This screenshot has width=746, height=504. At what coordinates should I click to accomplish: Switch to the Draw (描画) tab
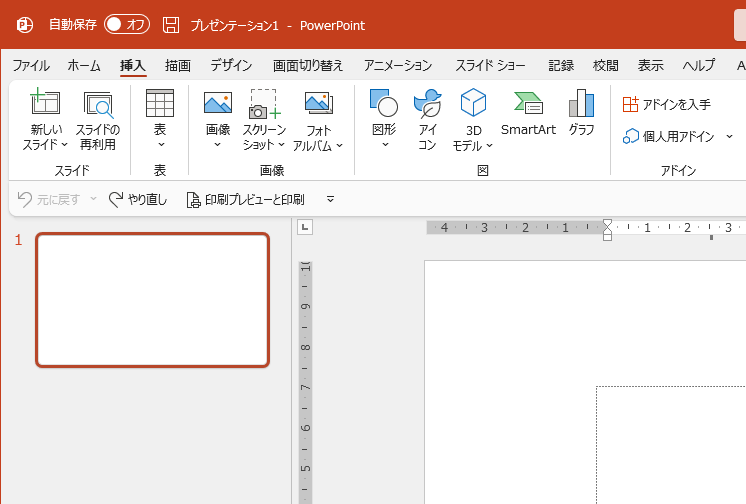point(178,65)
